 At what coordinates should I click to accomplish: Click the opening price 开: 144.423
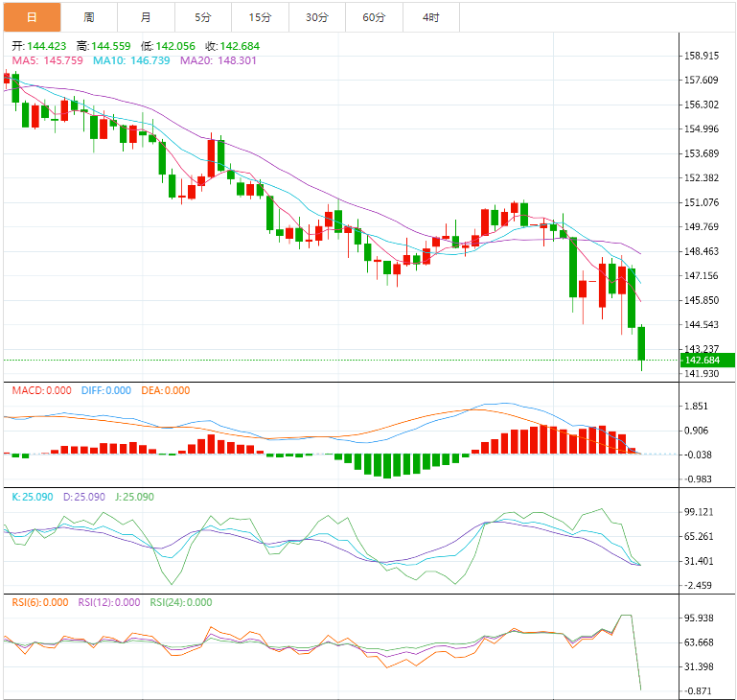(39, 46)
